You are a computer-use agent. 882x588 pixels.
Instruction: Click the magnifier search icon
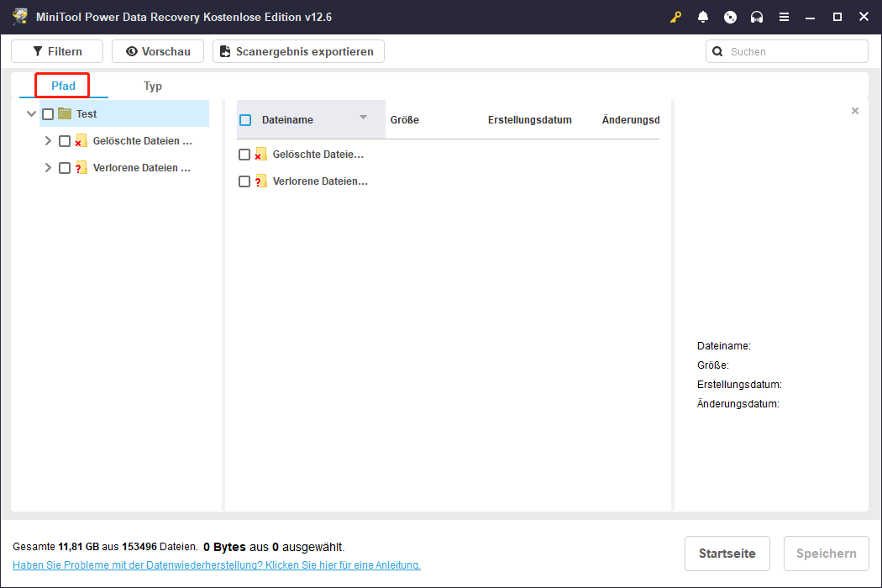click(717, 51)
